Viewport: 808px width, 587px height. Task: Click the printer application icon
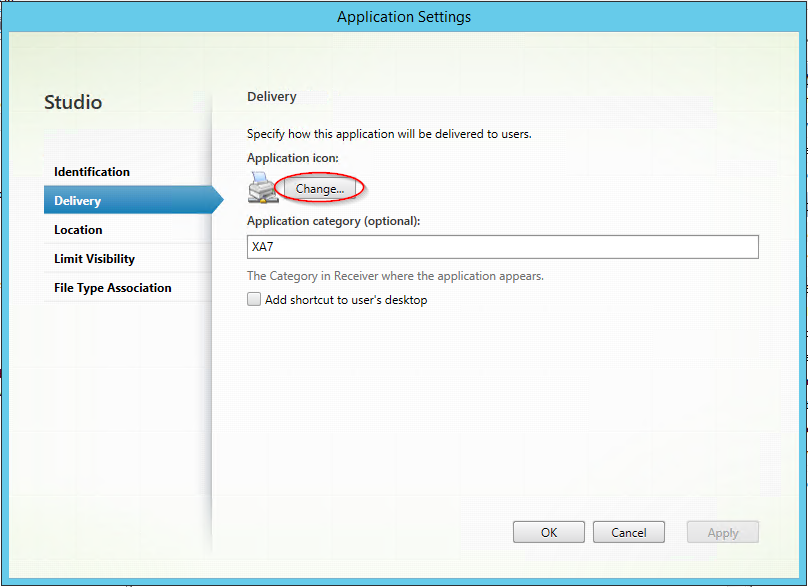tap(263, 187)
